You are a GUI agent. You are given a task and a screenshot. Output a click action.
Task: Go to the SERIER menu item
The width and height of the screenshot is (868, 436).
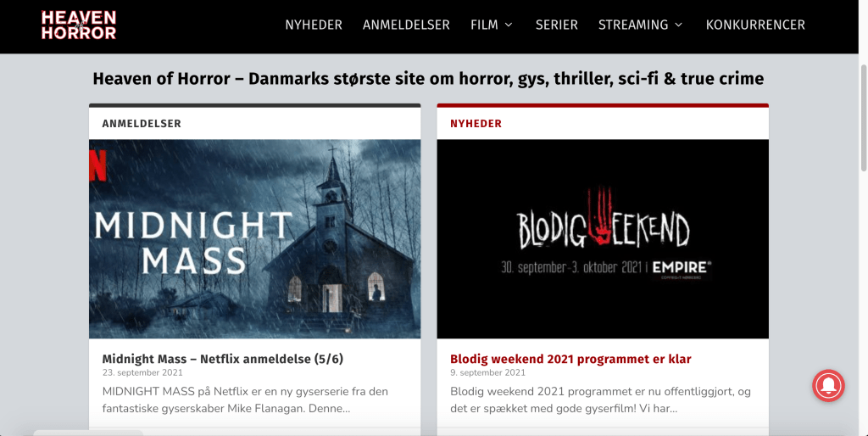pyautogui.click(x=556, y=25)
